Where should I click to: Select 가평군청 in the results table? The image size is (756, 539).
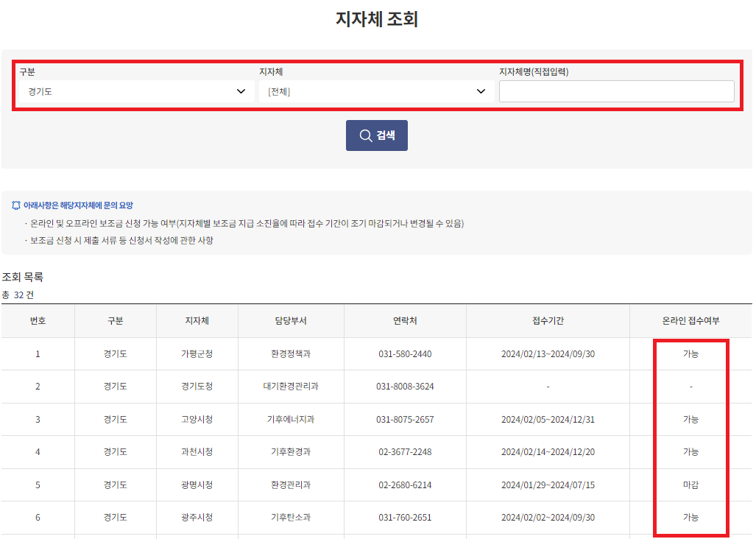(x=196, y=353)
